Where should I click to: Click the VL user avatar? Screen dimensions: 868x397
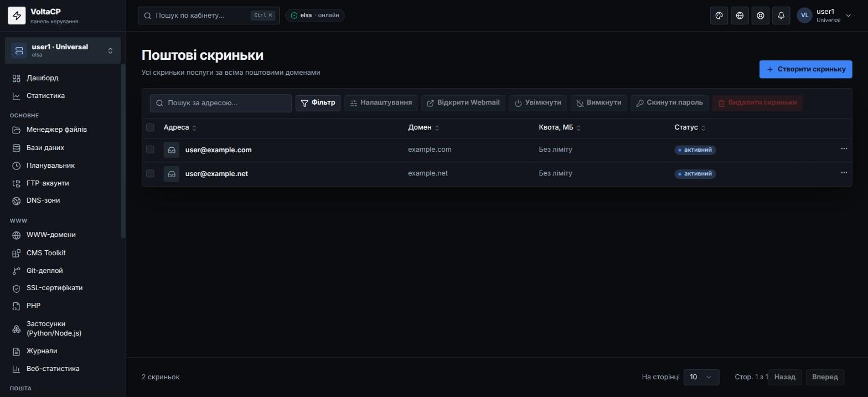pos(804,16)
